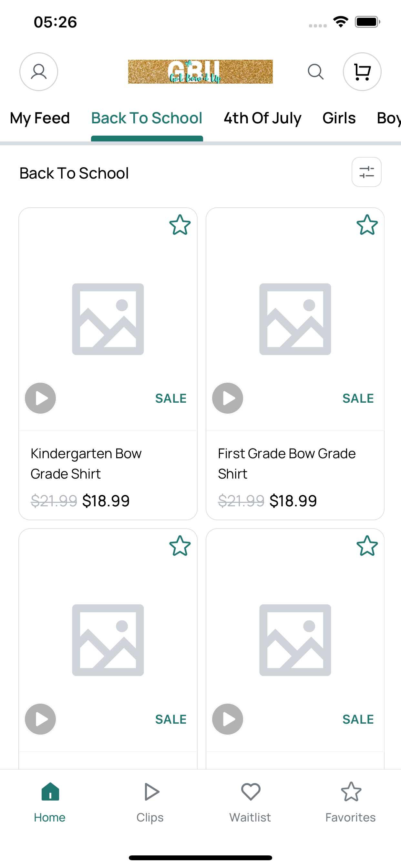Select the 4th Of July tab

click(x=262, y=118)
